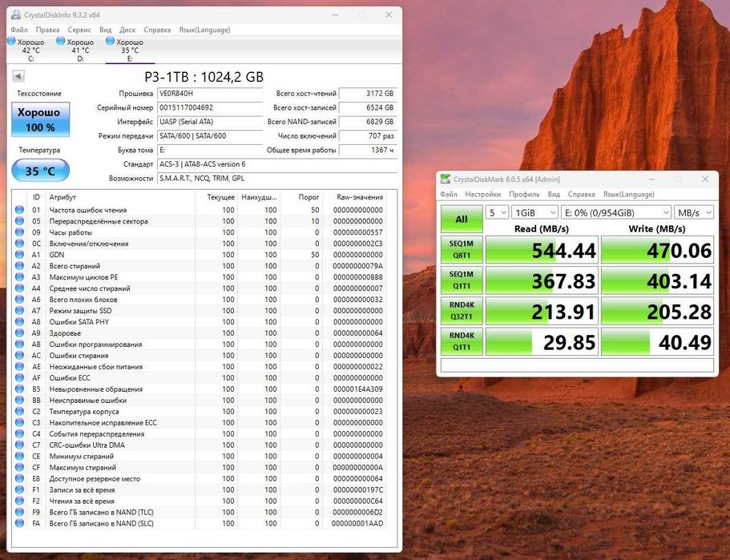Viewport: 730px width, 560px height.
Task: Open the test count dropdown showing 5
Action: 497,213
